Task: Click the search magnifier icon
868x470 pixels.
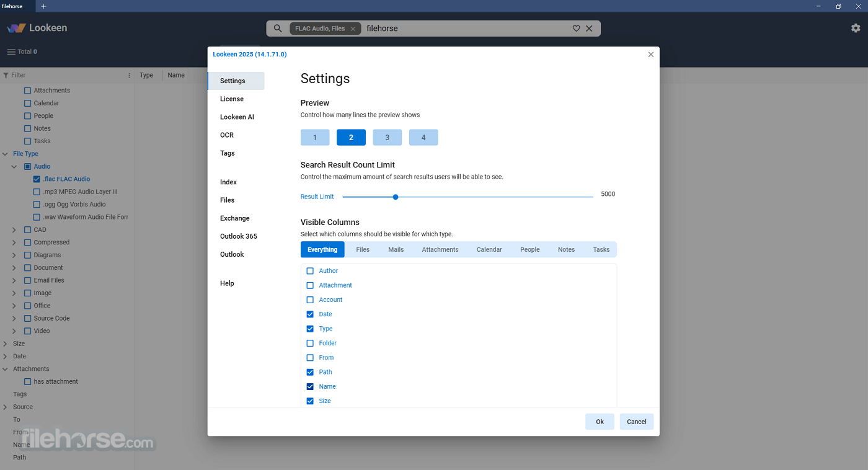Action: (278, 29)
